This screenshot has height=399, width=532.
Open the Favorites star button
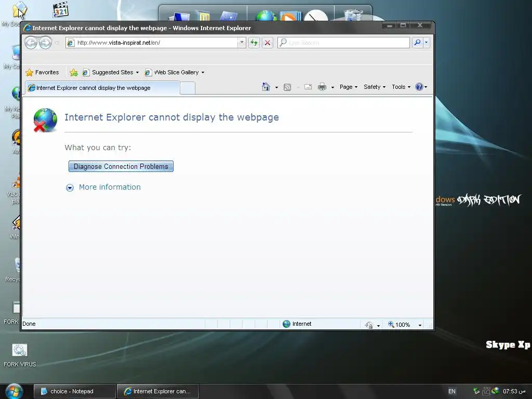(x=43, y=72)
